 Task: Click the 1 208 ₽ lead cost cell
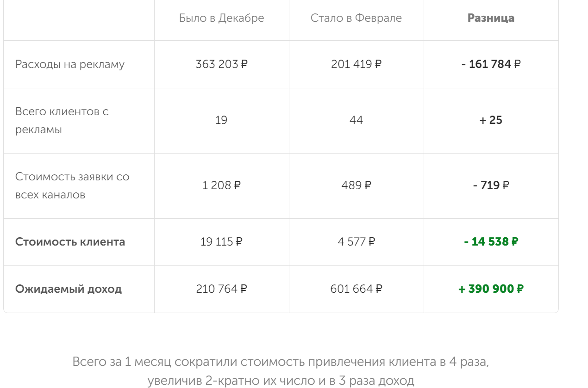(221, 185)
